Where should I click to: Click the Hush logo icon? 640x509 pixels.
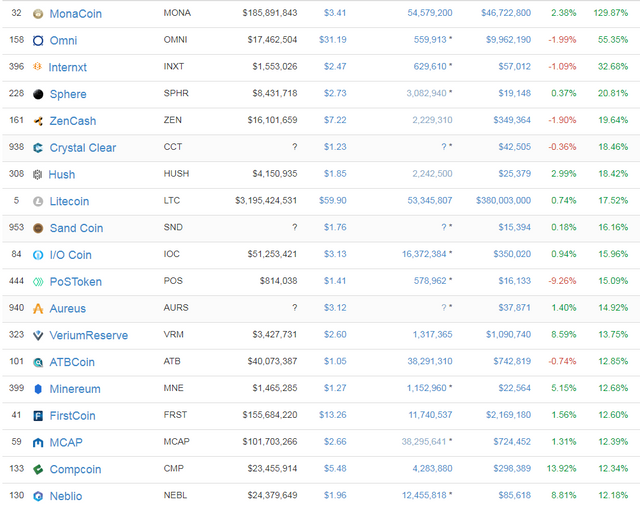pyautogui.click(x=37, y=175)
